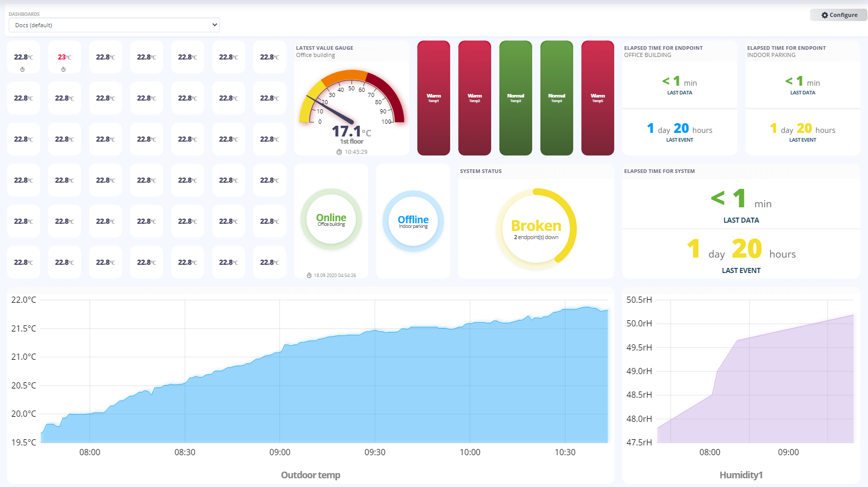Click the 10:00 marker on Outdoor temp chart
The height and width of the screenshot is (487, 868).
470,452
